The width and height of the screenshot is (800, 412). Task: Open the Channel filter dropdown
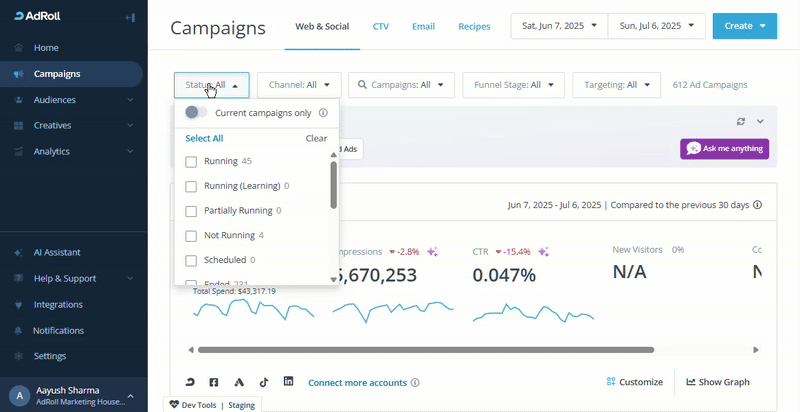[x=299, y=85]
